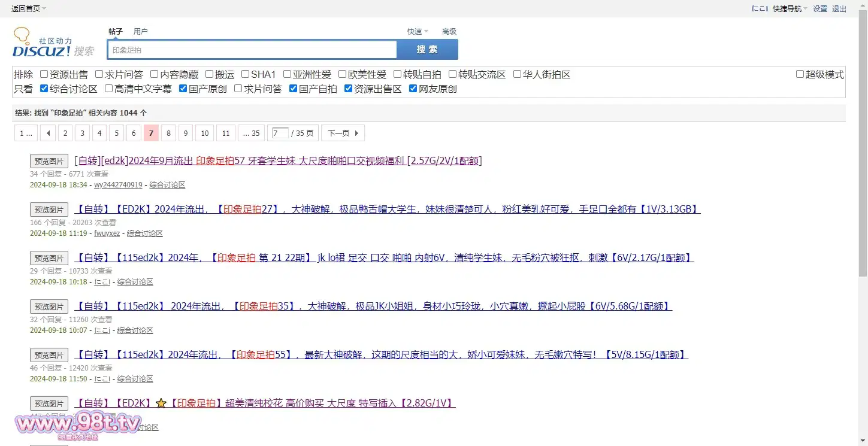The image size is (868, 446).
Task: Click the page number input box
Action: [280, 133]
